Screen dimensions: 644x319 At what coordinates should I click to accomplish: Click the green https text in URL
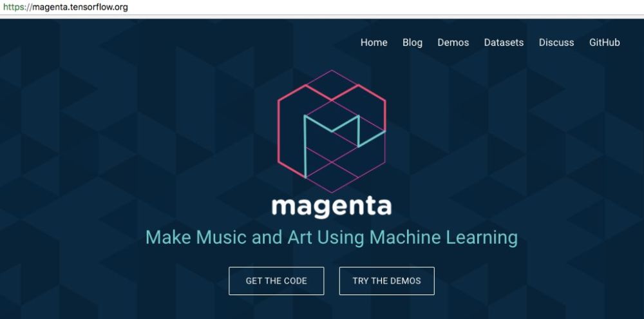pyautogui.click(x=13, y=7)
